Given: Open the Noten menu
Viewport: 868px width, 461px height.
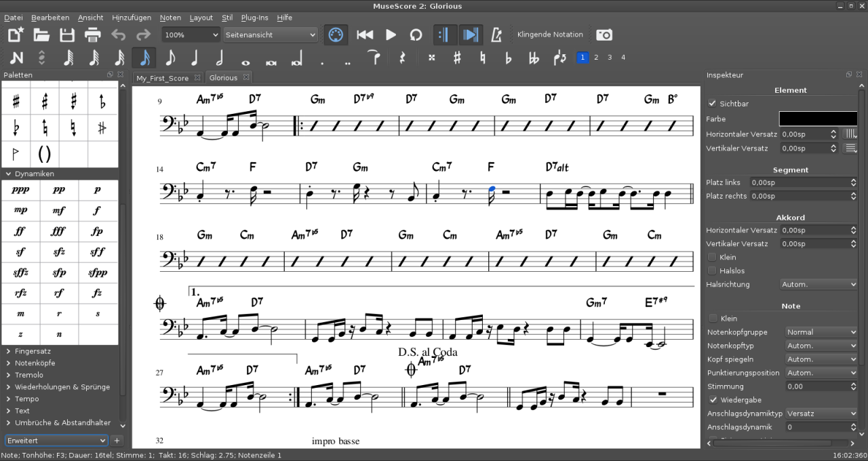Looking at the screenshot, I should coord(170,18).
